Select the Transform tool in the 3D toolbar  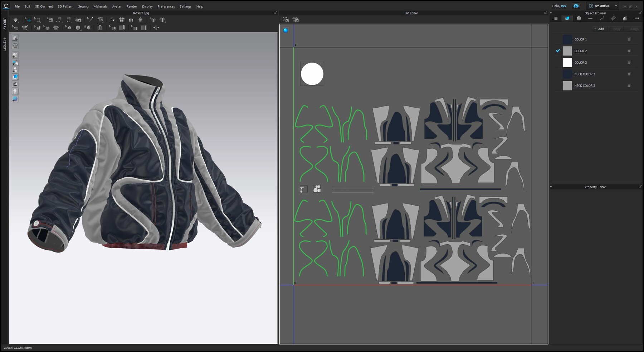[28, 20]
